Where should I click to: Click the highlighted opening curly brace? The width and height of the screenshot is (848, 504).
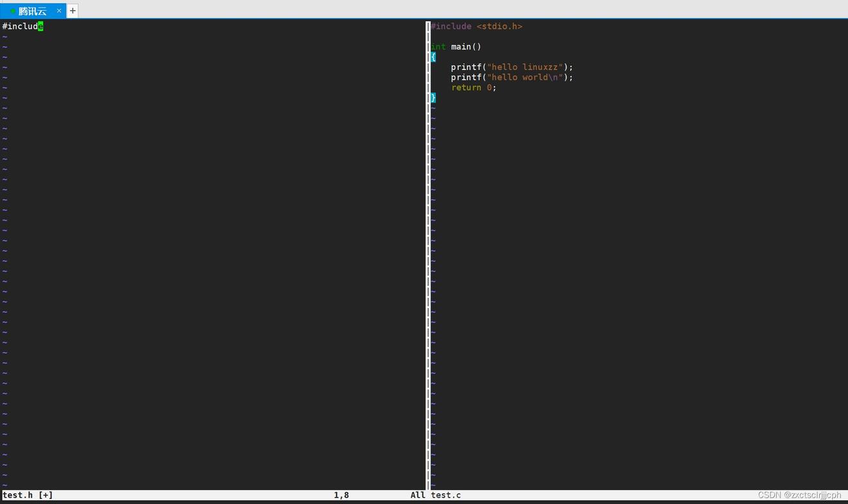point(433,57)
